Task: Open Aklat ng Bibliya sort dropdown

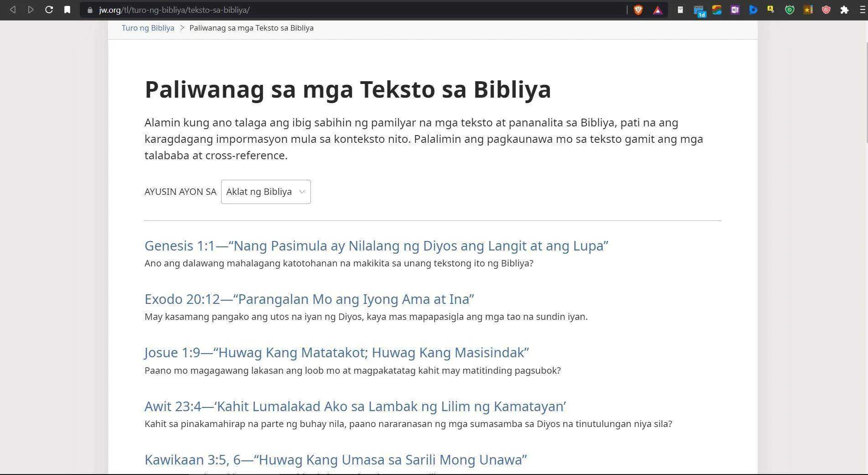Action: click(266, 192)
